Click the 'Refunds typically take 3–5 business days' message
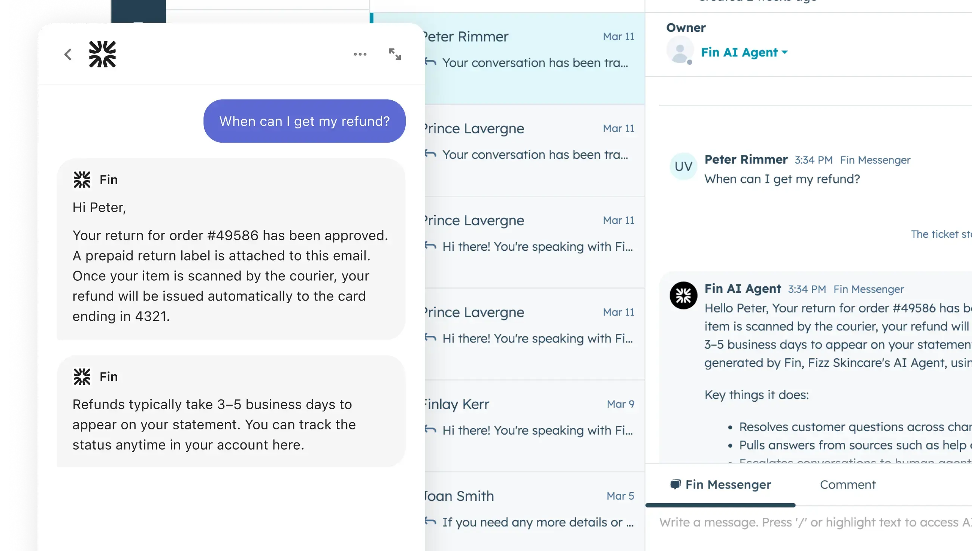Image resolution: width=980 pixels, height=551 pixels. pos(231,411)
